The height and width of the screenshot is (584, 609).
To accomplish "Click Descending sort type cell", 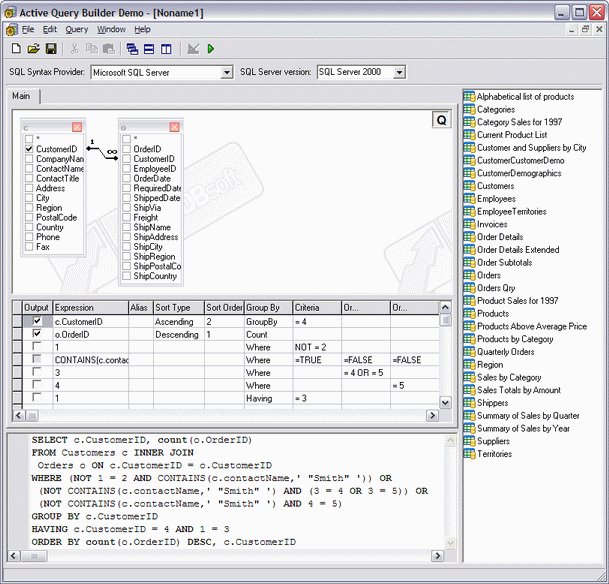I will (179, 334).
